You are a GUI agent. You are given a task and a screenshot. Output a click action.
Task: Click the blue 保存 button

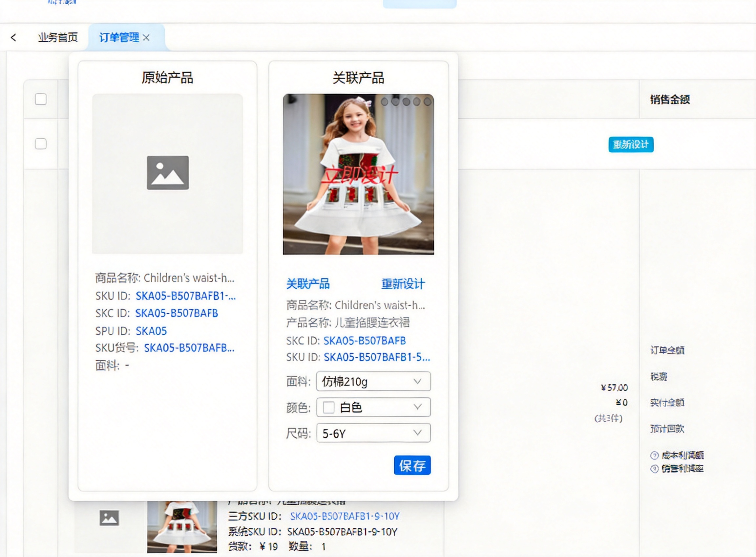412,465
